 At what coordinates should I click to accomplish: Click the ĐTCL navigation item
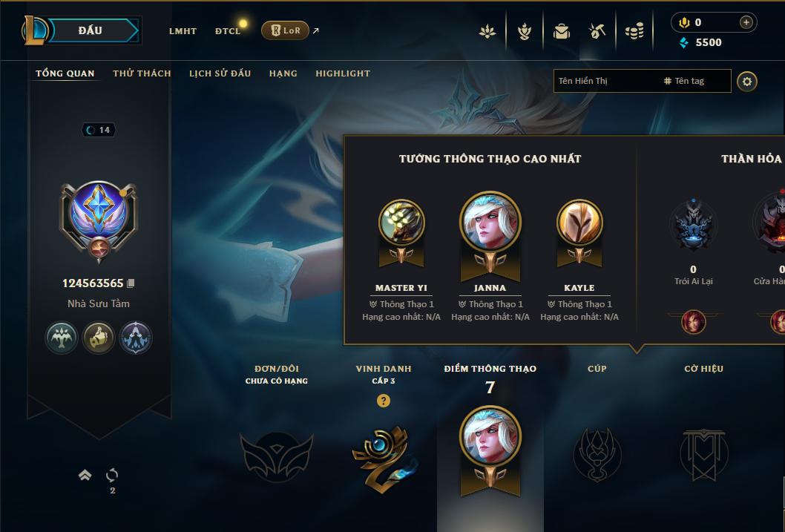click(x=228, y=31)
